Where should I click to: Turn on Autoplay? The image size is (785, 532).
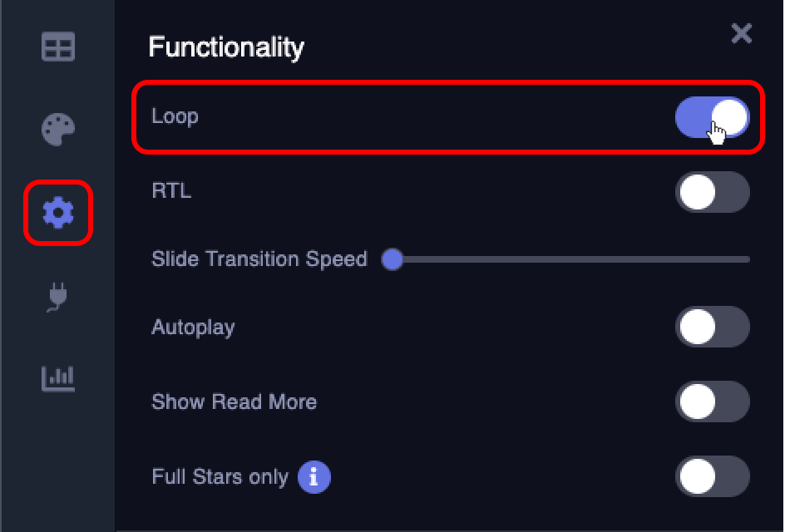tap(713, 327)
